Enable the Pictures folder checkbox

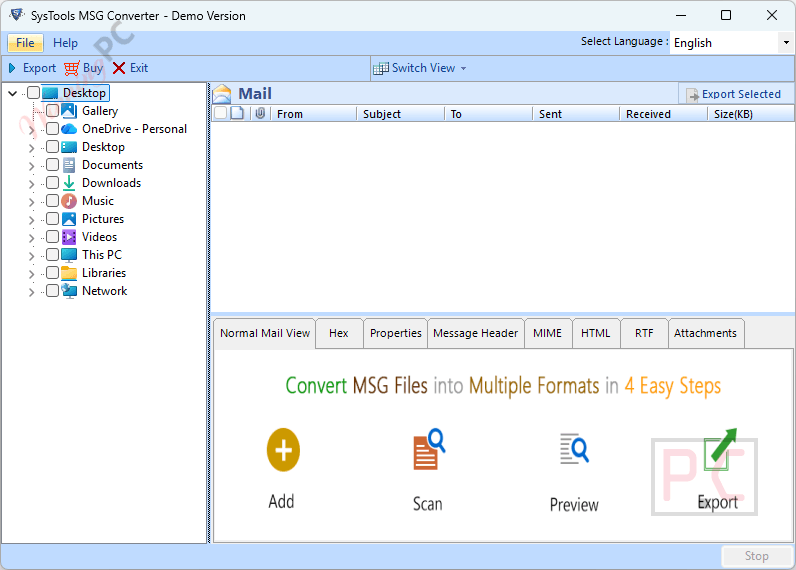52,219
